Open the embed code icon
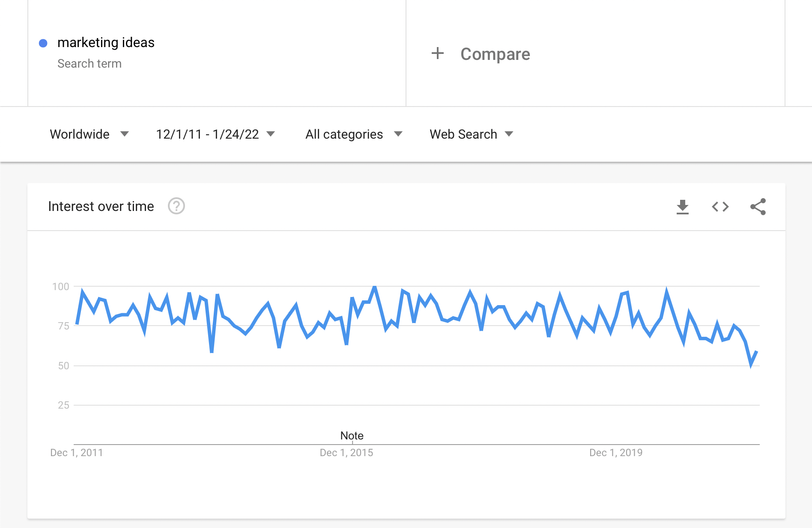The image size is (812, 528). coord(720,207)
